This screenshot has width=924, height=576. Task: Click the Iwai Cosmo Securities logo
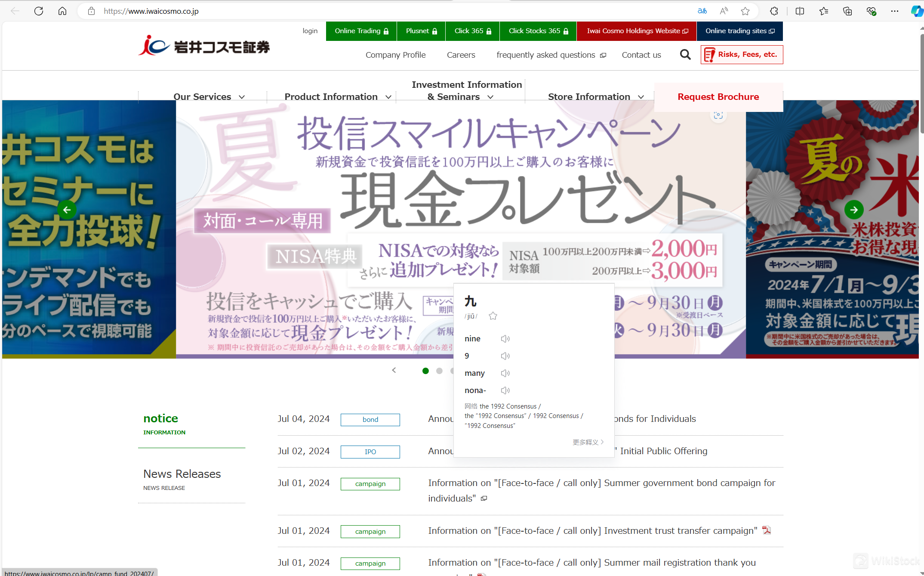tap(204, 46)
